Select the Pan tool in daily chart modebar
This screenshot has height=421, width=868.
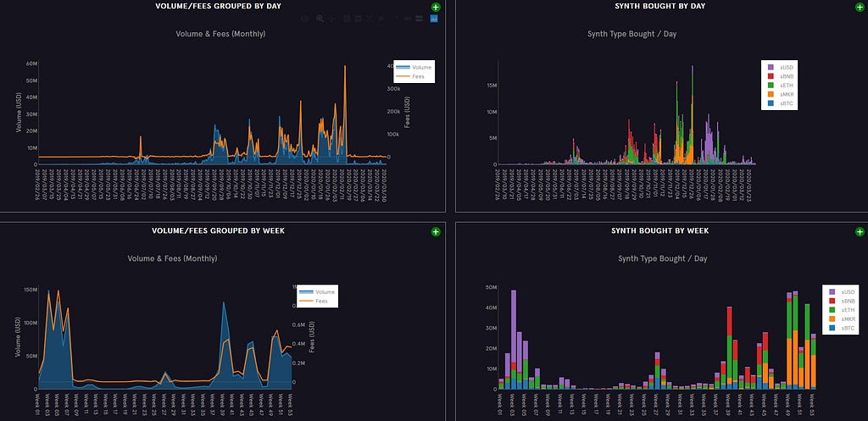click(x=332, y=19)
